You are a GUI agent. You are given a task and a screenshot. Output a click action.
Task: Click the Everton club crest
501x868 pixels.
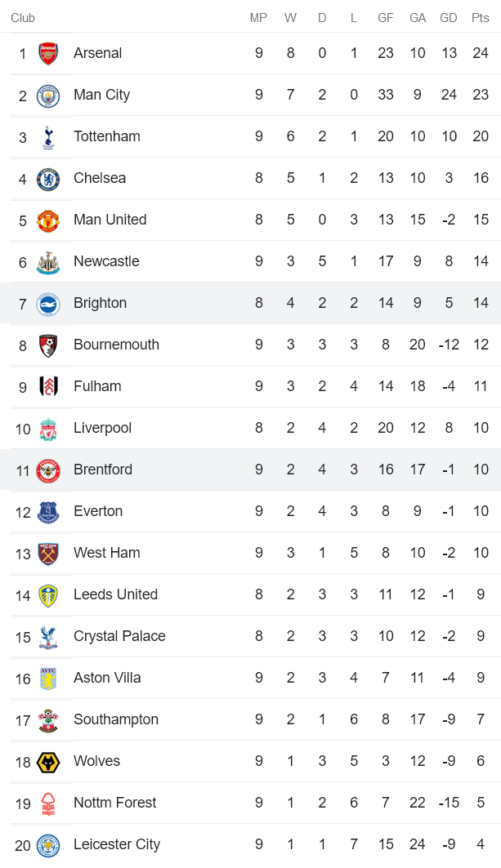[48, 512]
